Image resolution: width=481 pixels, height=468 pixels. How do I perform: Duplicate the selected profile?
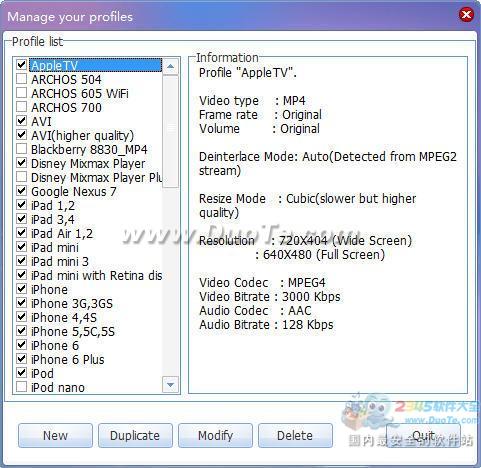pos(135,435)
